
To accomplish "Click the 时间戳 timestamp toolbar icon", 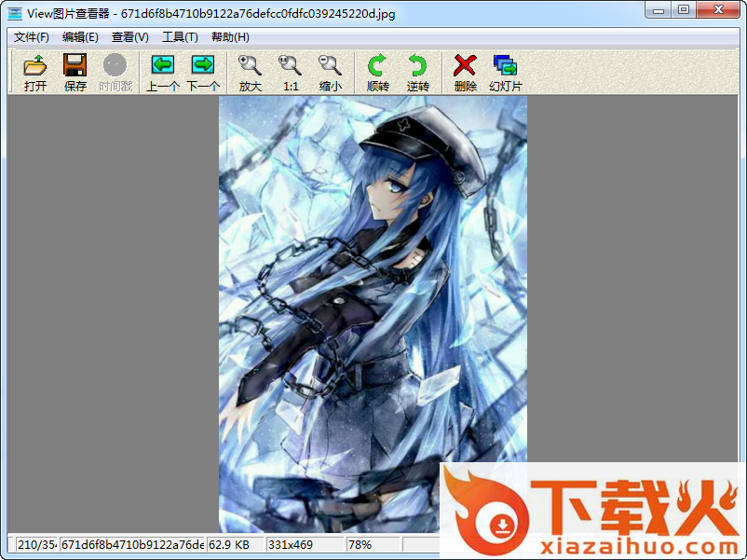I will [x=115, y=65].
